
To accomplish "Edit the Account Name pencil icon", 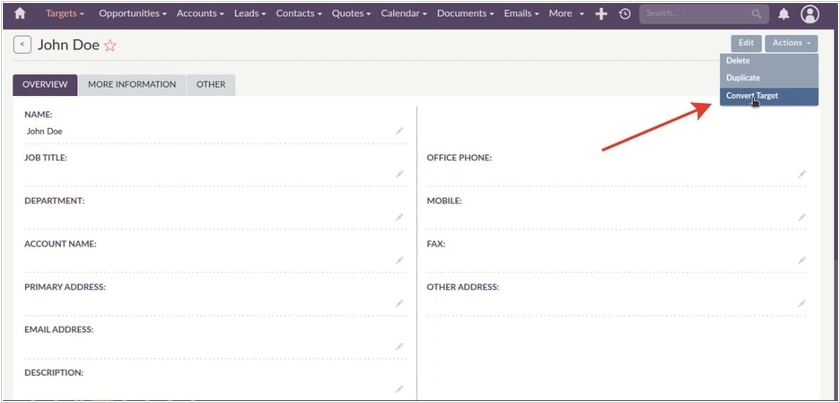I will point(399,260).
